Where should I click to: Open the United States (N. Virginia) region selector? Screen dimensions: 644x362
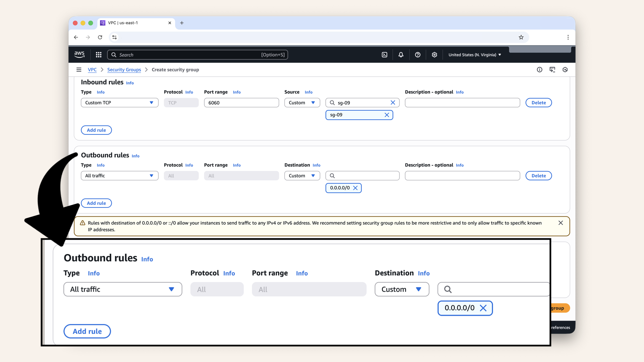(475, 55)
